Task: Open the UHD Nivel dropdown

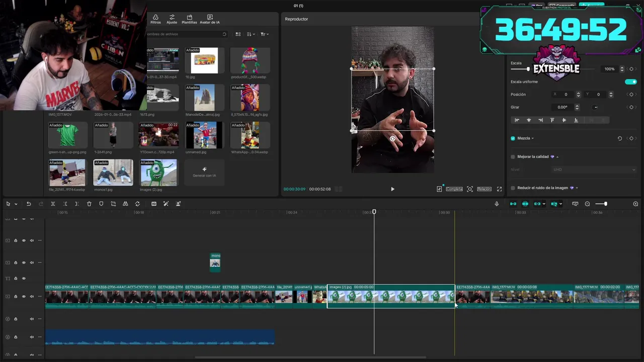Action: click(594, 169)
